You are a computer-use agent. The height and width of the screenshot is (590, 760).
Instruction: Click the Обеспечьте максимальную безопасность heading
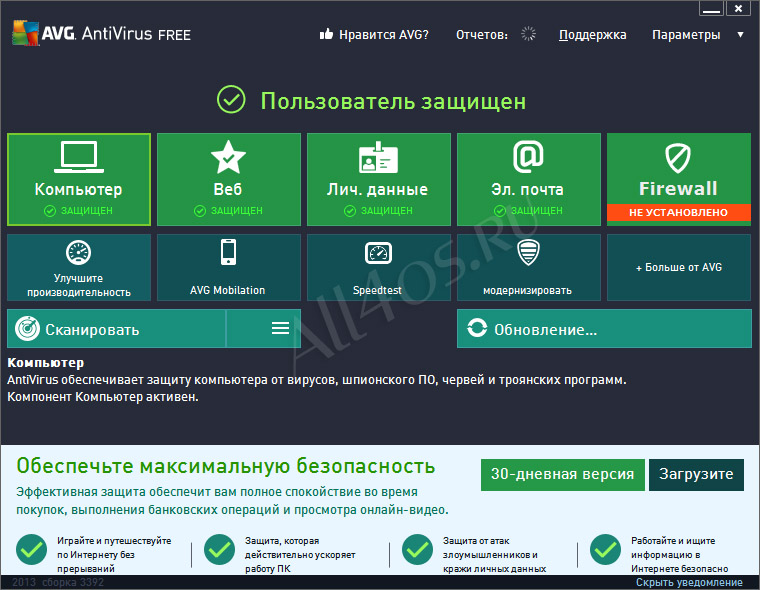tap(226, 466)
